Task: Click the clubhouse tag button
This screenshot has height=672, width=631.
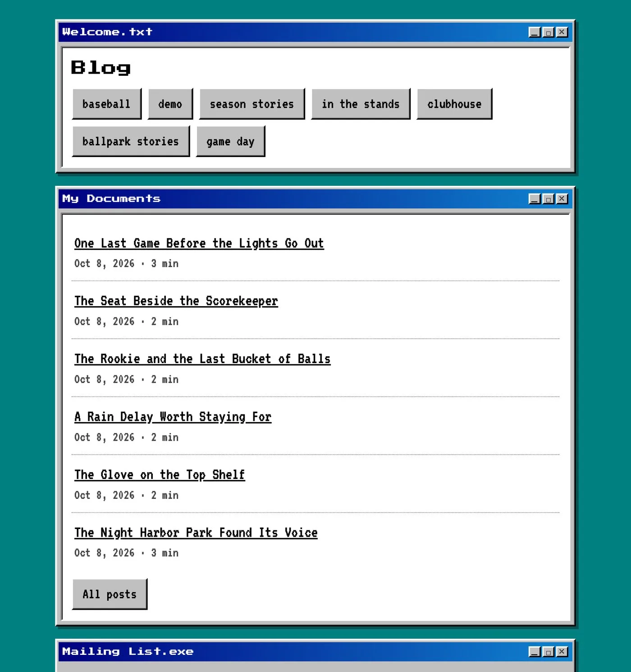Action: click(454, 104)
